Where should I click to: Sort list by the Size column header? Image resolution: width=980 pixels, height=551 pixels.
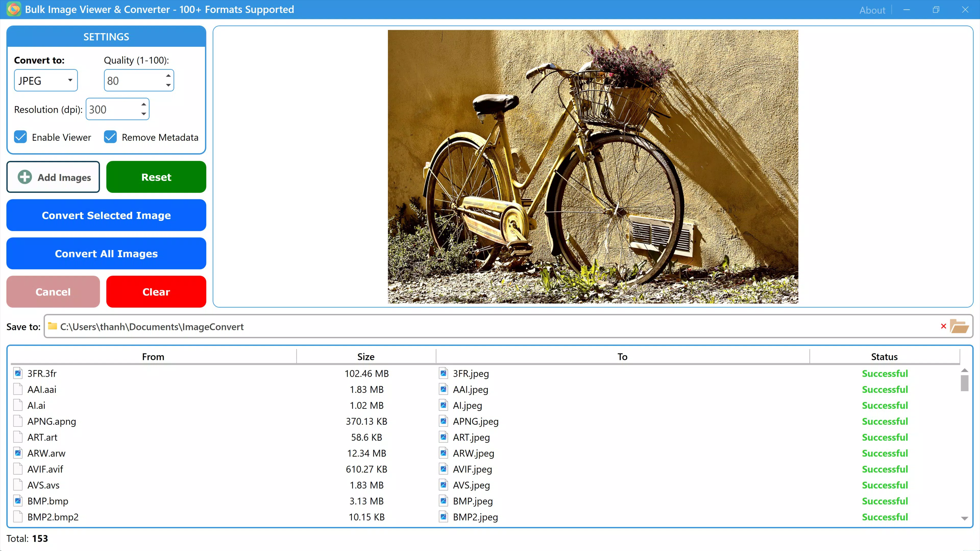pos(366,357)
